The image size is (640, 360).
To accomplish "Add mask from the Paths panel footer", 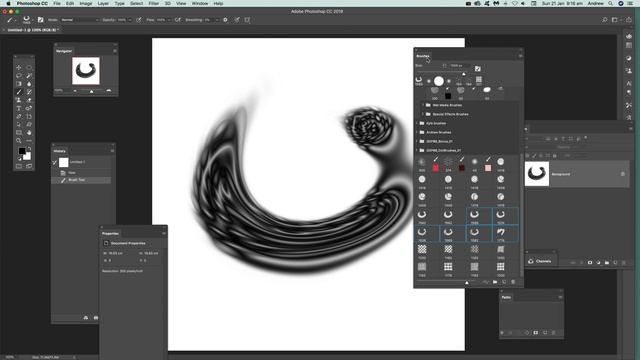I will 536,333.
